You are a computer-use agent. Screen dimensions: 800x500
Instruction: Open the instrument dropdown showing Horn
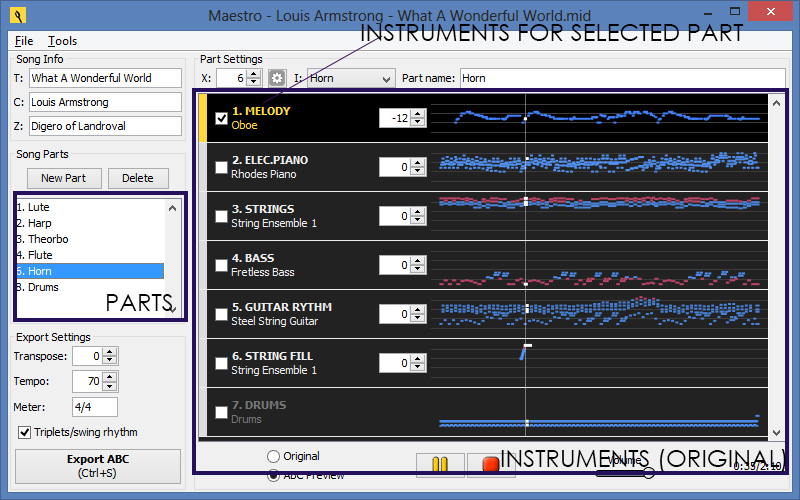[x=351, y=79]
